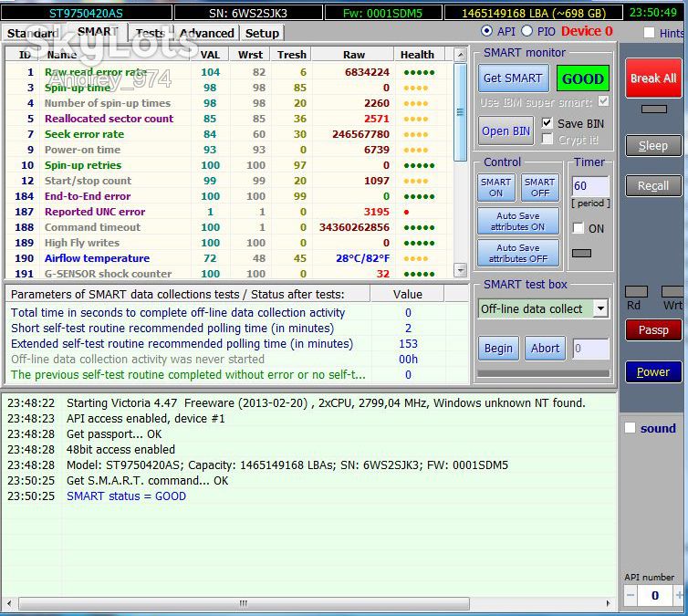Click the blue Power button
This screenshot has width=688, height=616.
[653, 371]
